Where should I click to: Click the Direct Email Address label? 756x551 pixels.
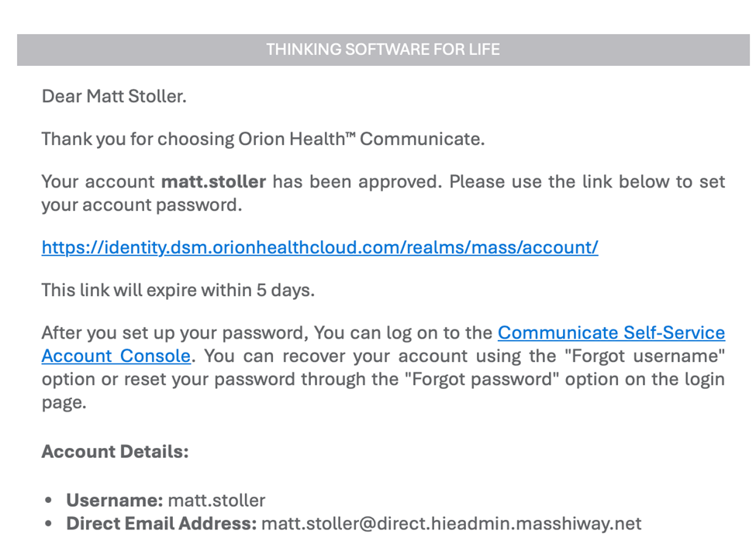click(x=161, y=524)
